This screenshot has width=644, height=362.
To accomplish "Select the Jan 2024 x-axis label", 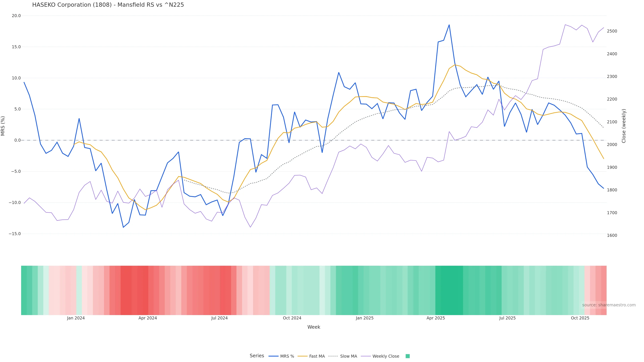I will pos(76,318).
